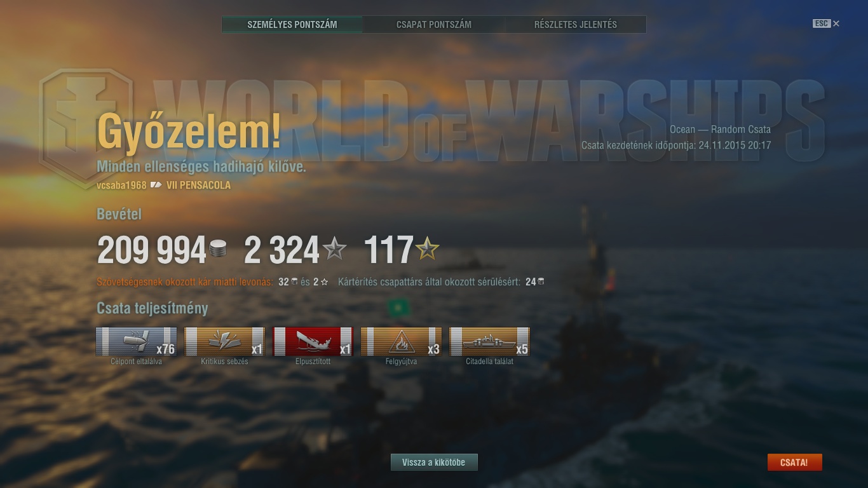The height and width of the screenshot is (488, 868).
Task: Click the grey experience star icon
Action: [x=335, y=248]
